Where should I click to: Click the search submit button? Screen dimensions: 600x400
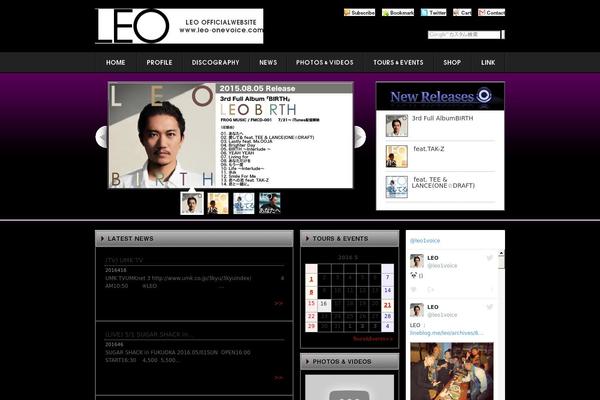(x=503, y=34)
